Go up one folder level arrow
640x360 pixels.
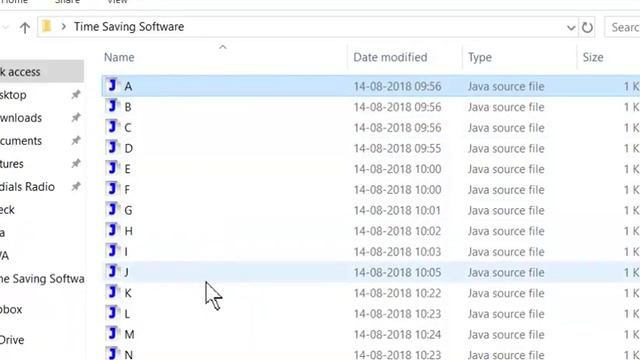[24, 27]
